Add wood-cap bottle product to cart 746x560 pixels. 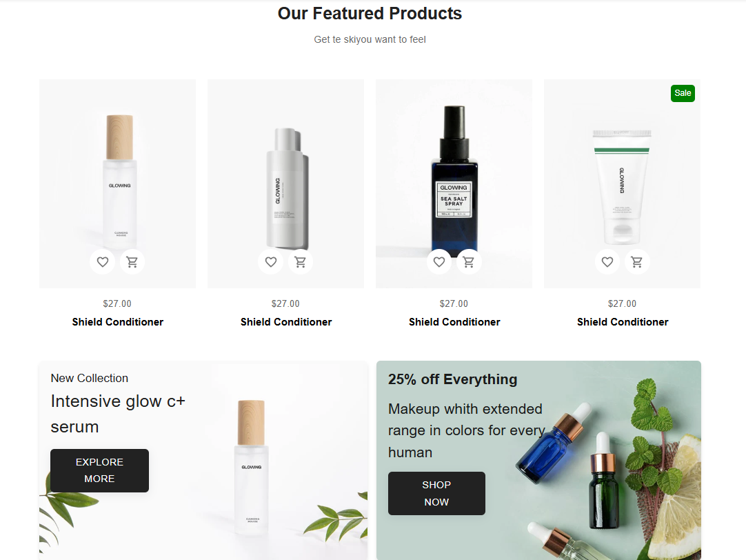132,261
